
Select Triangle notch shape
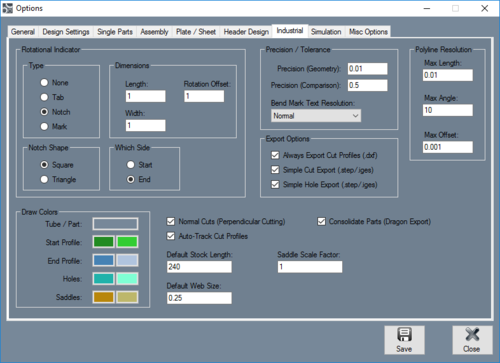(58, 179)
